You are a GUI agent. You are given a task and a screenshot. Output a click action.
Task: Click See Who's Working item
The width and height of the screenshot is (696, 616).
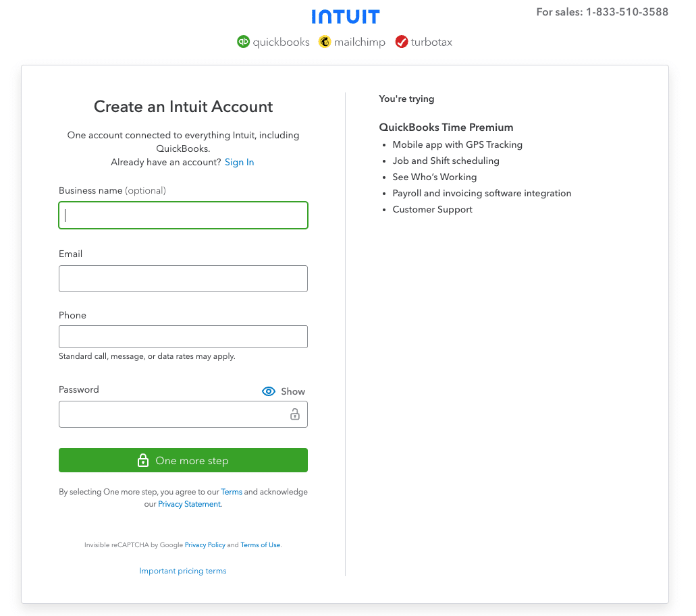pyautogui.click(x=435, y=177)
